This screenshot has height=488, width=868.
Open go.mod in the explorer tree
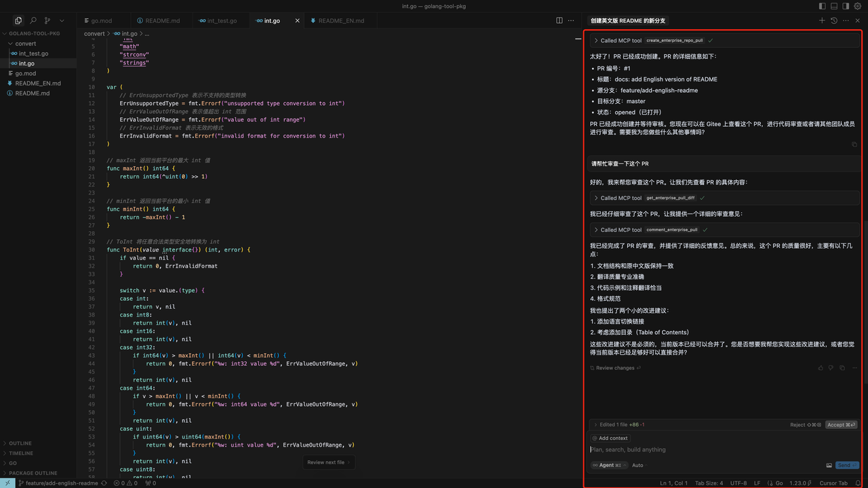(x=38, y=73)
